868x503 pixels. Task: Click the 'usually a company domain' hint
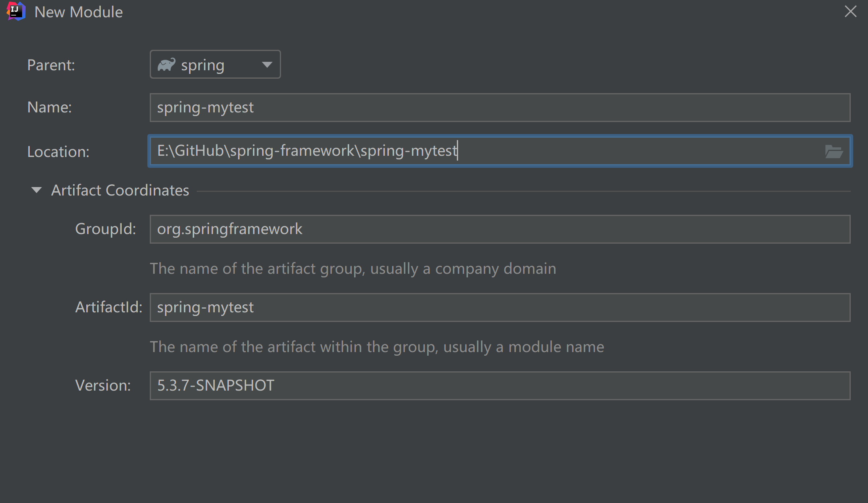point(463,269)
